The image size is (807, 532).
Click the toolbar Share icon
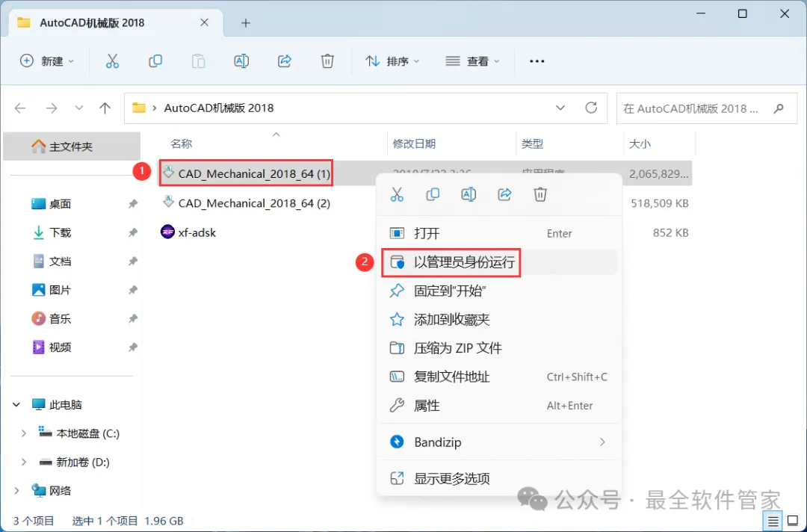(285, 61)
